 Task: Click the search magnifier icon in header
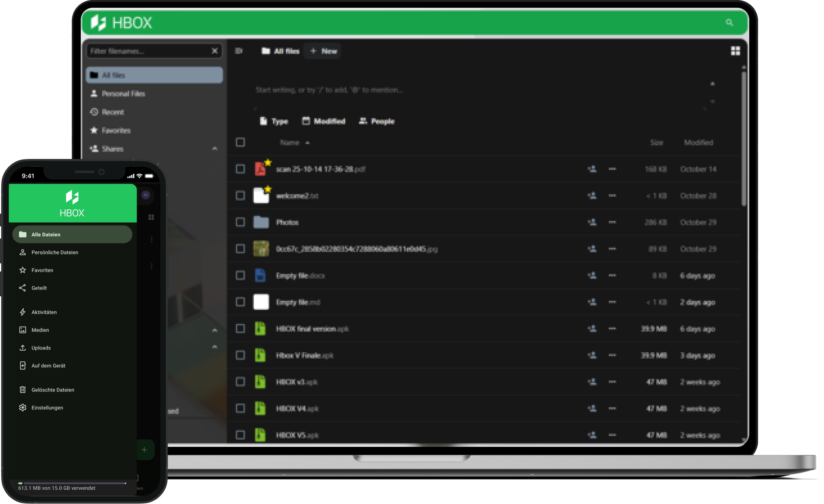pos(729,22)
